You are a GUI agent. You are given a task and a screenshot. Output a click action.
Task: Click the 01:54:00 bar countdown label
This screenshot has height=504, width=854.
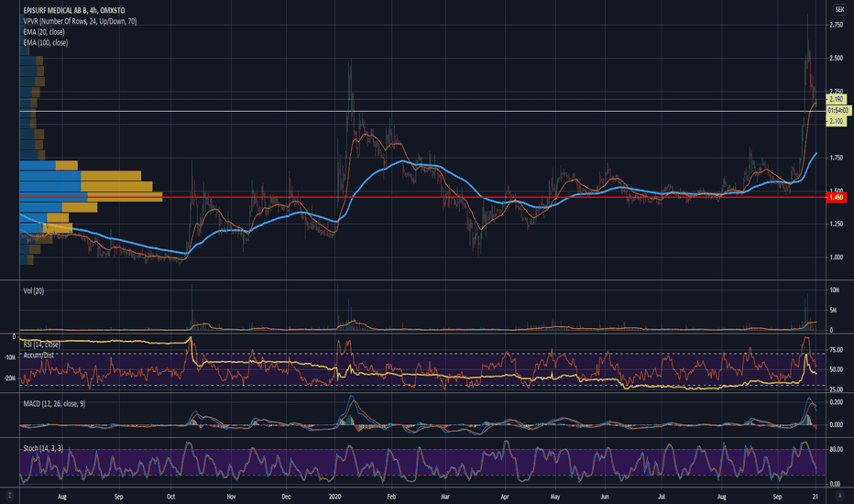tap(838, 110)
